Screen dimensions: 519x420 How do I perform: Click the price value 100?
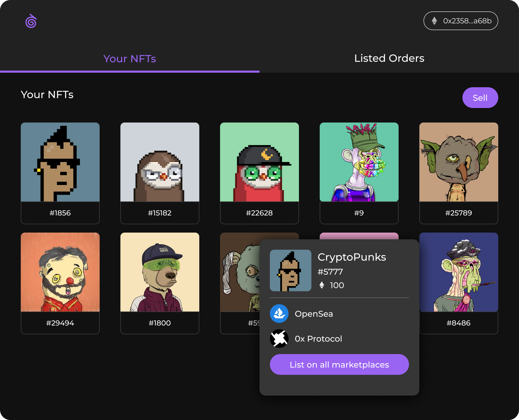[337, 285]
